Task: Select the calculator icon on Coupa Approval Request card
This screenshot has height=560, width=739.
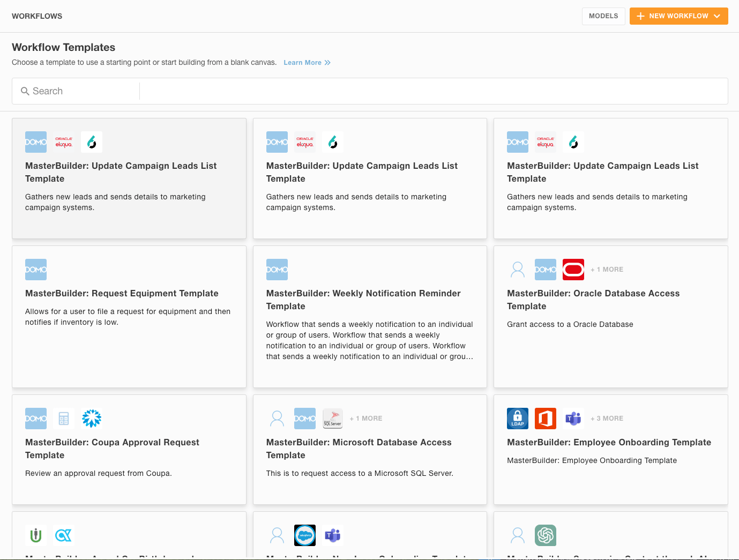Action: click(x=64, y=419)
